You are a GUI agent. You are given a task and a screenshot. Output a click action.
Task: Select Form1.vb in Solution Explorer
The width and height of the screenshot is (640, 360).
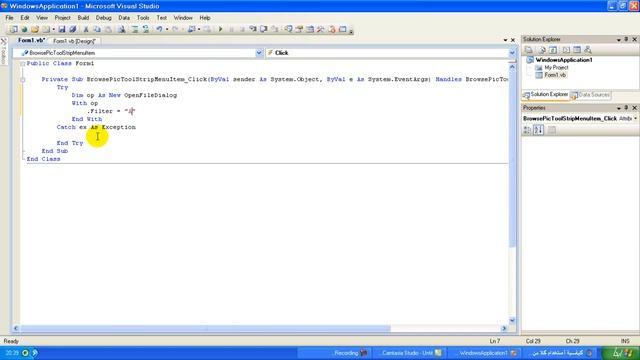[x=555, y=75]
